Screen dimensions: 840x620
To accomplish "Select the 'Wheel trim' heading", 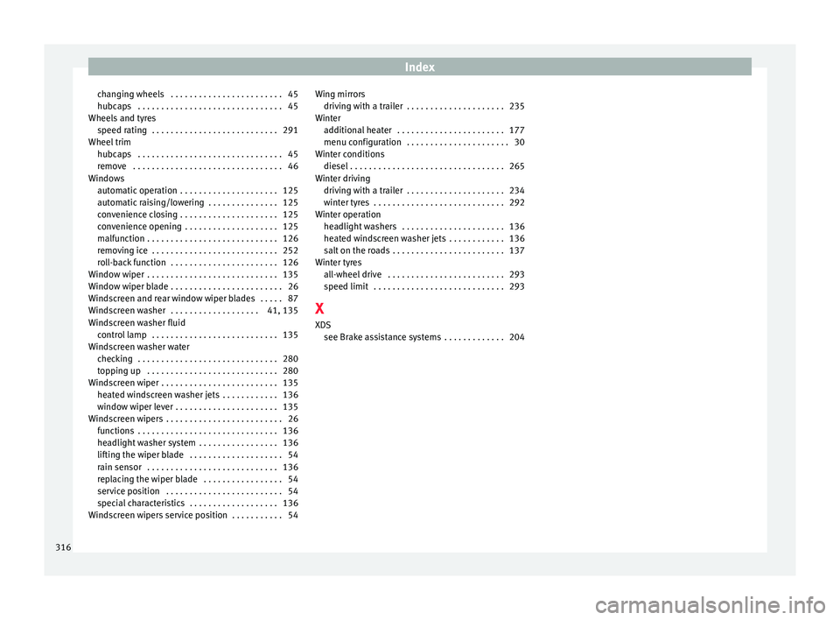I will [x=109, y=142].
